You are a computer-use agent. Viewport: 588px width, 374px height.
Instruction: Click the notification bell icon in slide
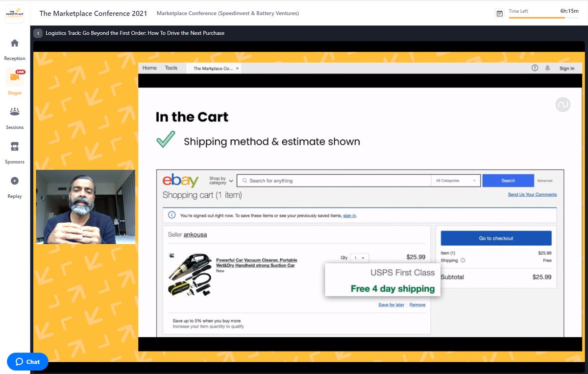pos(548,68)
